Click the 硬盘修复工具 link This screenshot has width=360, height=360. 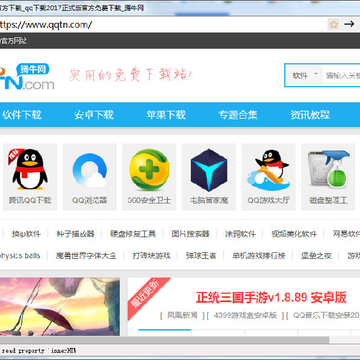coord(133,234)
